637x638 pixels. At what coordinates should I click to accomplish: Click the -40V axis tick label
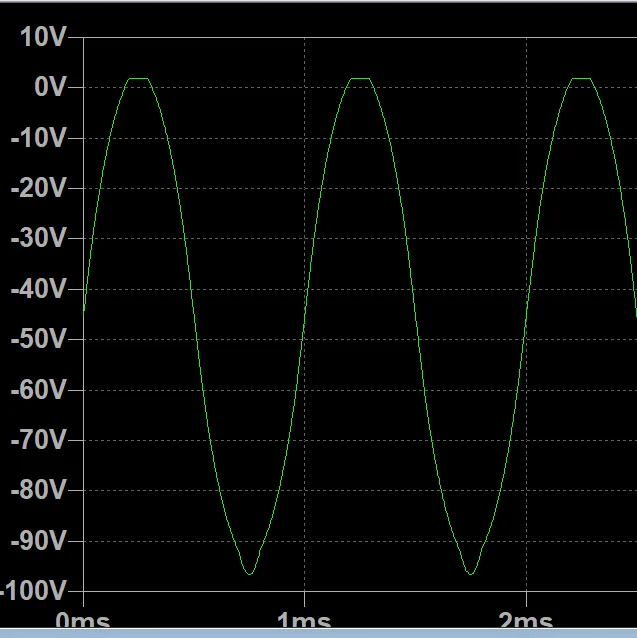click(x=37, y=289)
